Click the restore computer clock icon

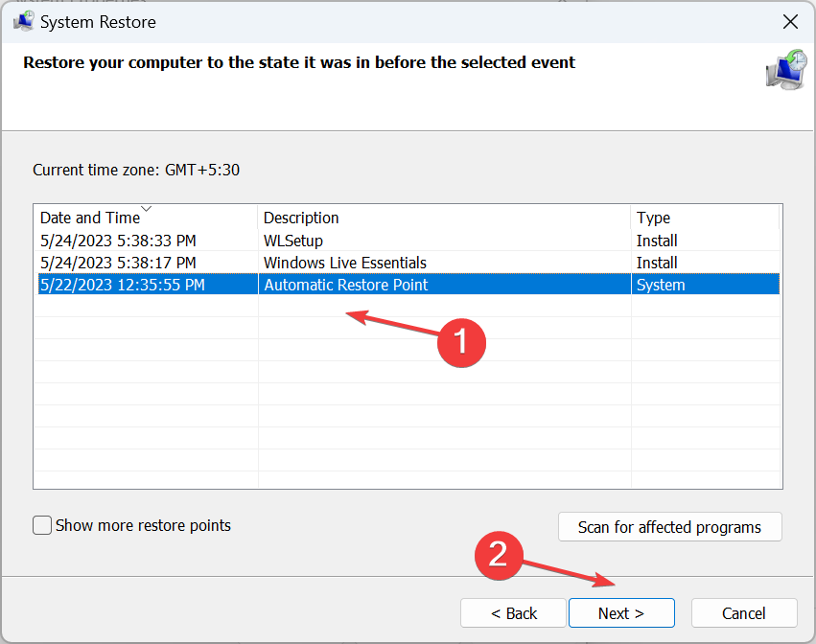pyautogui.click(x=786, y=69)
